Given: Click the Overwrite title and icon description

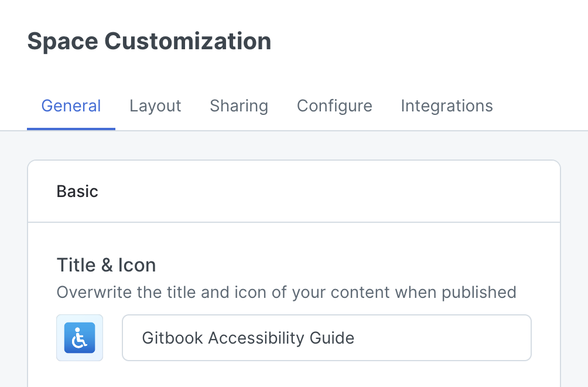Looking at the screenshot, I should tap(286, 293).
